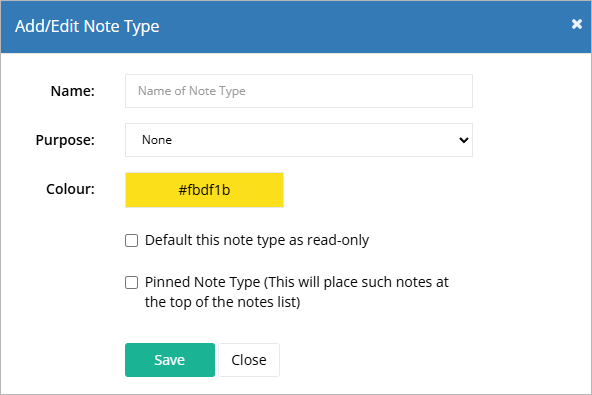
Task: Enable Default this note type as read-only
Action: pos(131,241)
